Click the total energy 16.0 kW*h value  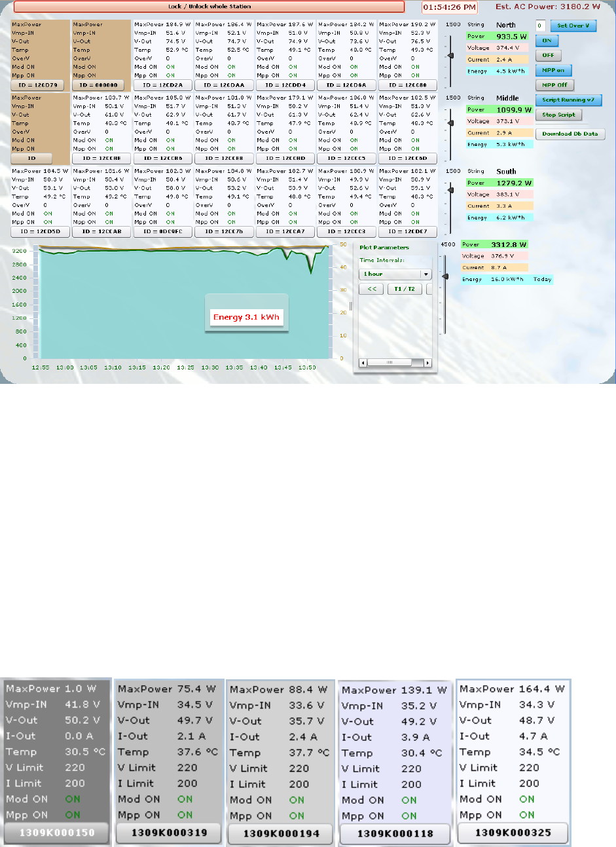507,279
